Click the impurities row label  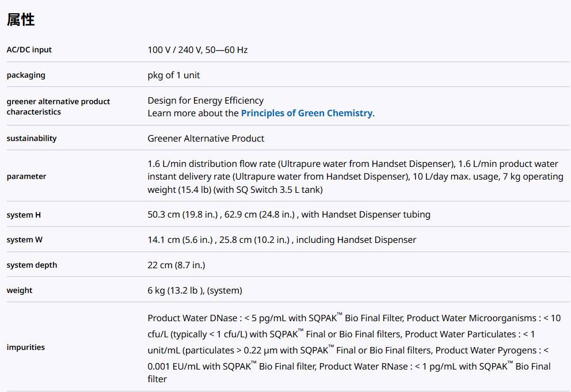26,348
